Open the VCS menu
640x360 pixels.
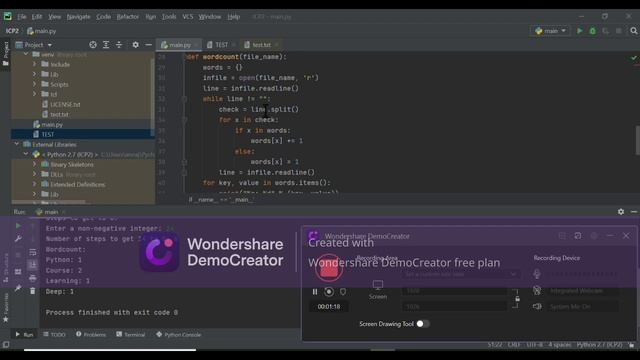[188, 17]
